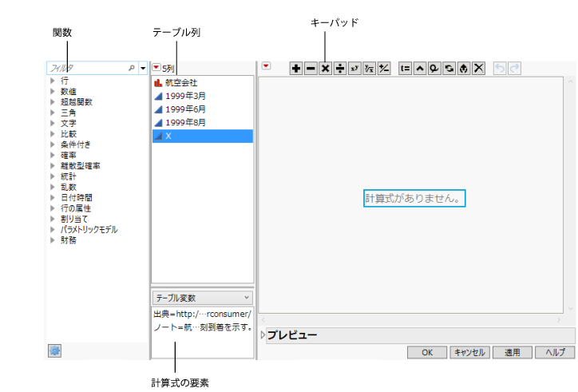The height and width of the screenshot is (392, 578).
Task: Select the 出典 table variable row
Action: click(202, 314)
